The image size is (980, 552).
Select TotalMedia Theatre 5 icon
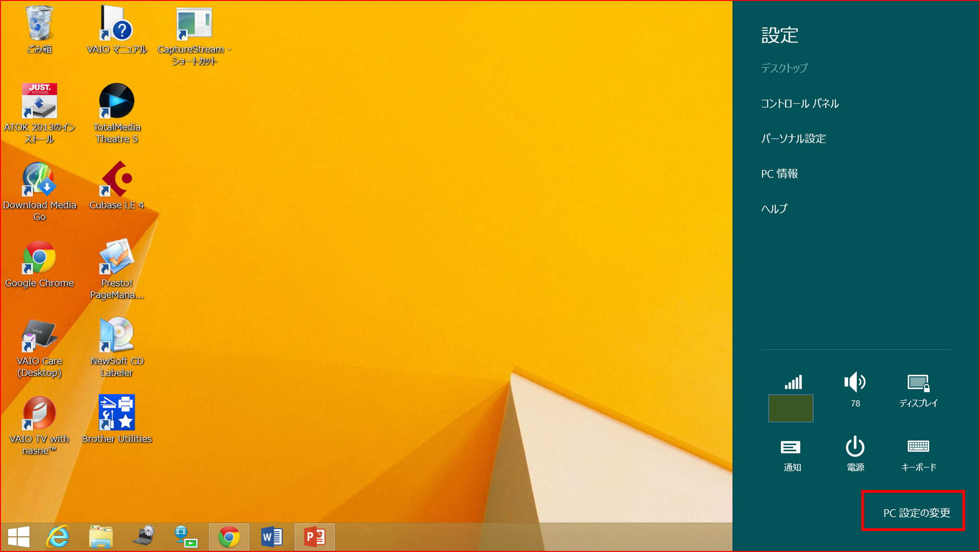click(116, 113)
